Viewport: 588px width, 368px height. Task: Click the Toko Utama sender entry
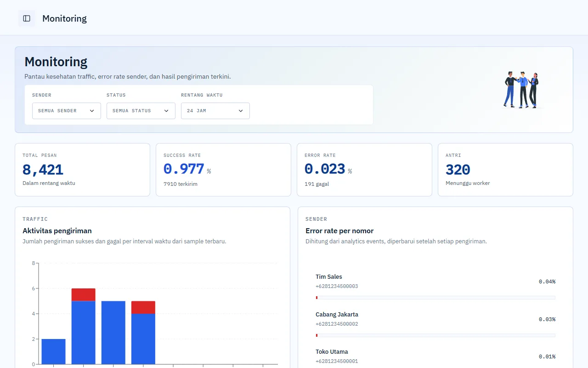pos(435,356)
